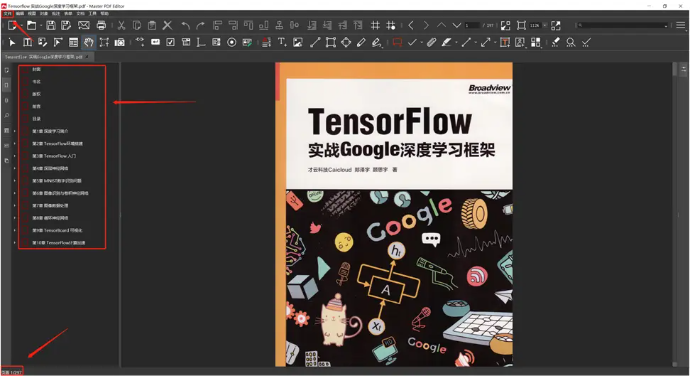This screenshot has height=376, width=690.
Task: Toggle snap to grid icon
Action: (x=390, y=26)
